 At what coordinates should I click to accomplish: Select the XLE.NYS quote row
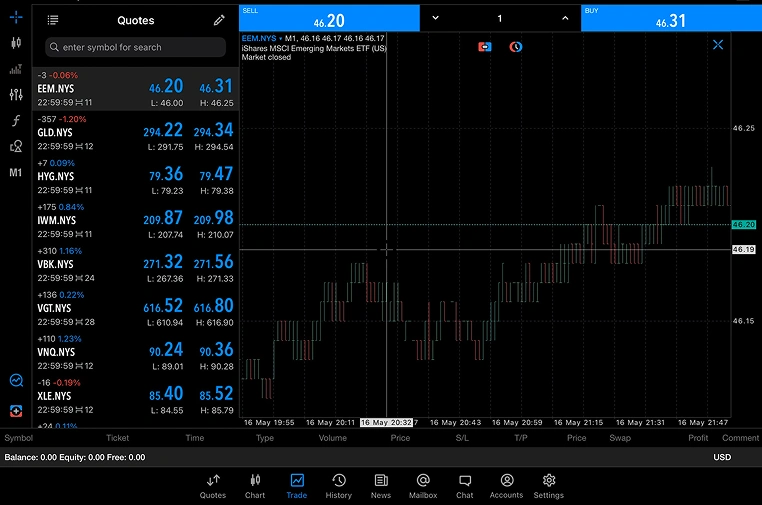[x=136, y=397]
